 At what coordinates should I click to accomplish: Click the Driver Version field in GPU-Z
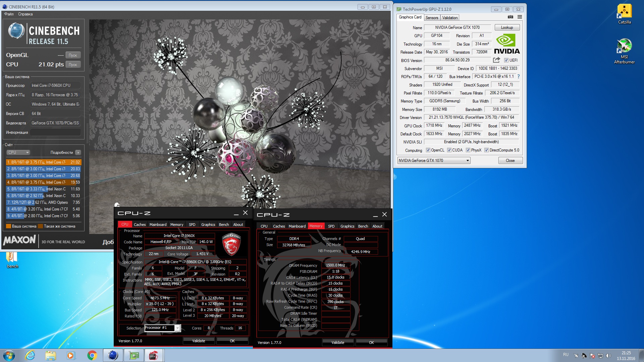click(471, 117)
